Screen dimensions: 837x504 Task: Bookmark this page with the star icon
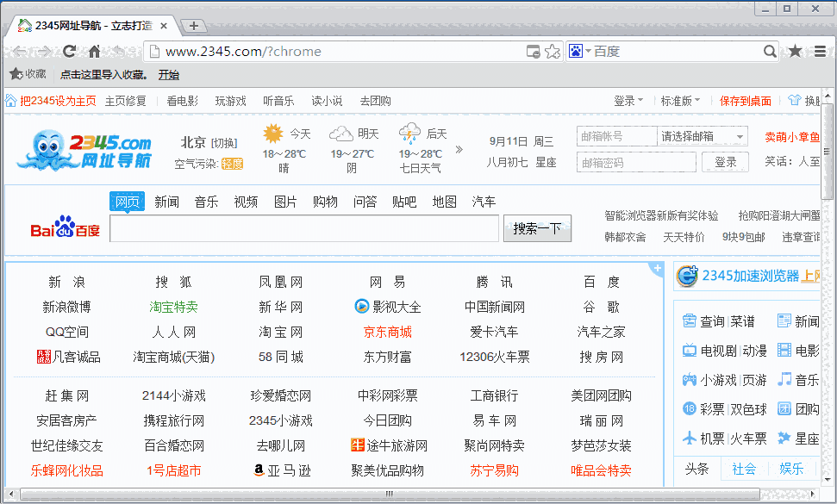[x=553, y=52]
